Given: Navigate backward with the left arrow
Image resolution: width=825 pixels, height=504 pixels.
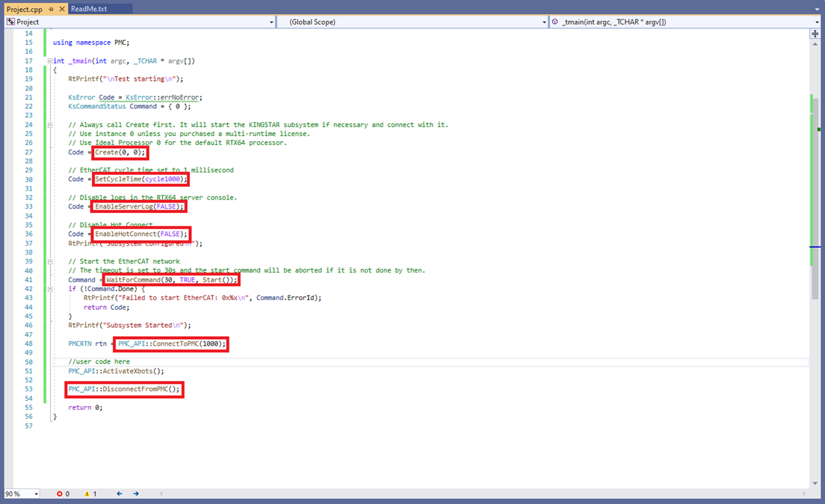Looking at the screenshot, I should (119, 494).
